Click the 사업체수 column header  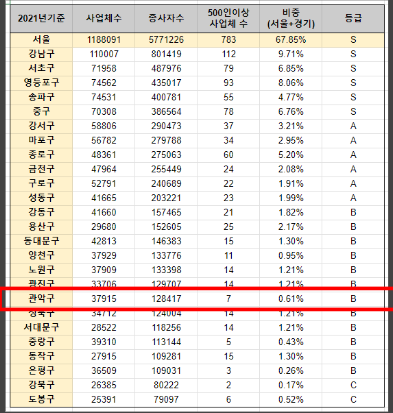pyautogui.click(x=104, y=18)
